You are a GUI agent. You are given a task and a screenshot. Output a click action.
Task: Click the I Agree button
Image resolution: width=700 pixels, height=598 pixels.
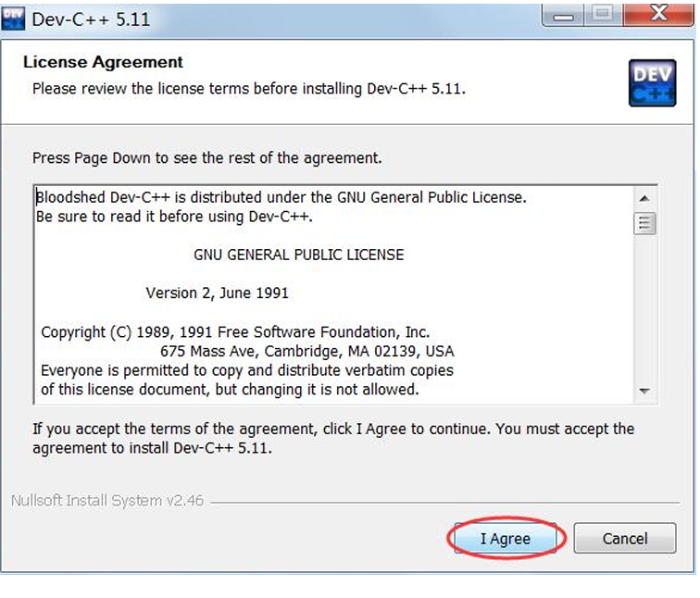(505, 539)
